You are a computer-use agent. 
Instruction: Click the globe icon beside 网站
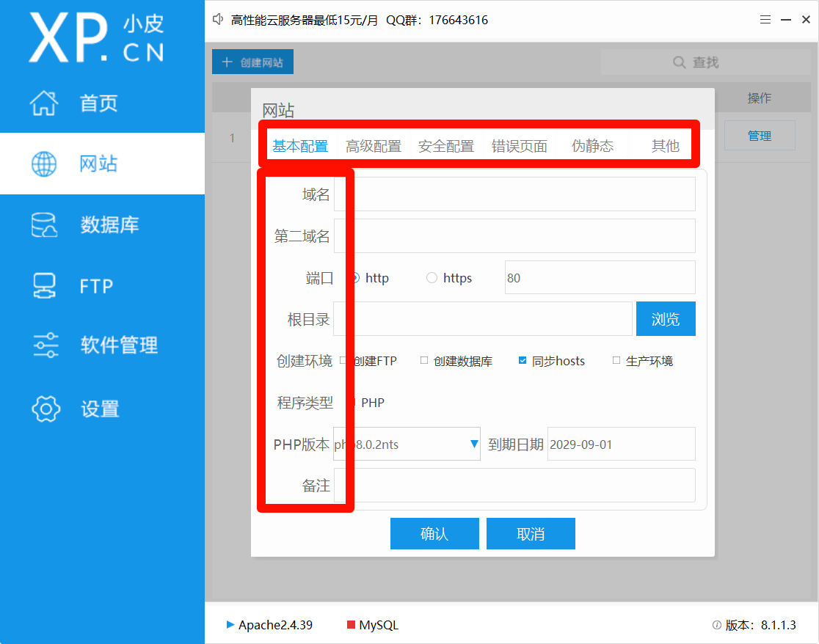click(x=44, y=164)
